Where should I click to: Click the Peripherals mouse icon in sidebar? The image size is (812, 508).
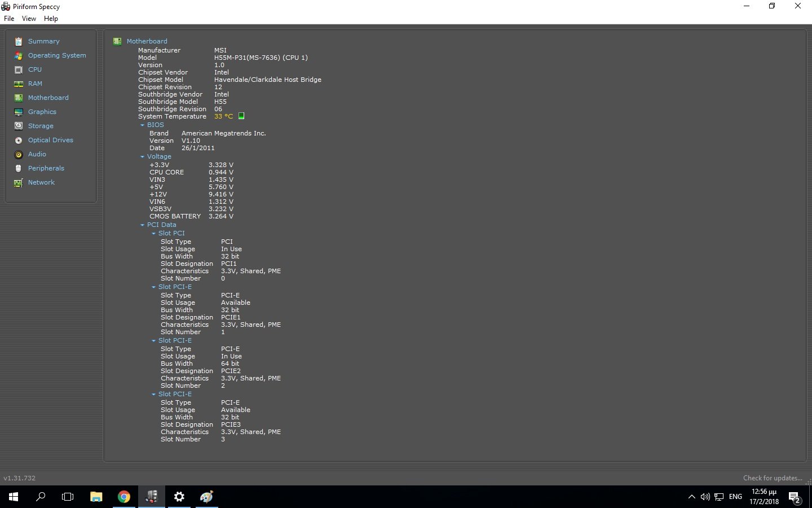18,168
